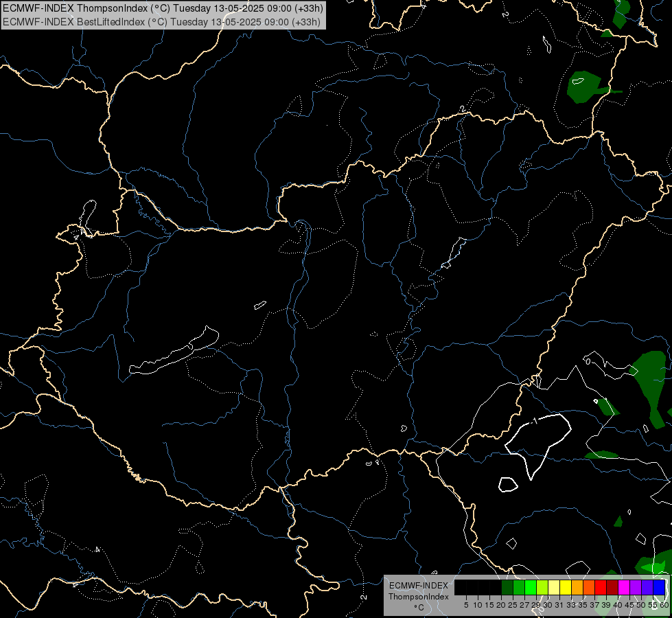The image size is (672, 618).
Task: Click the legend tick value '37'
Action: point(595,605)
